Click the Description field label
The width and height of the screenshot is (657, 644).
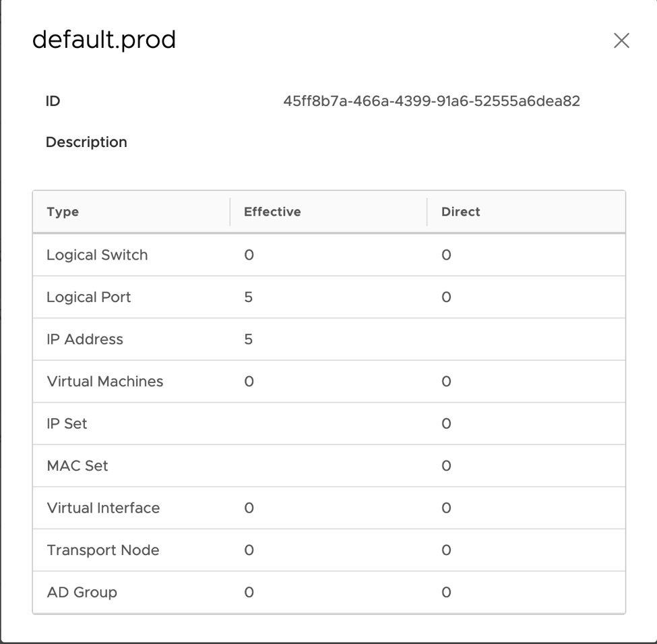(x=86, y=142)
